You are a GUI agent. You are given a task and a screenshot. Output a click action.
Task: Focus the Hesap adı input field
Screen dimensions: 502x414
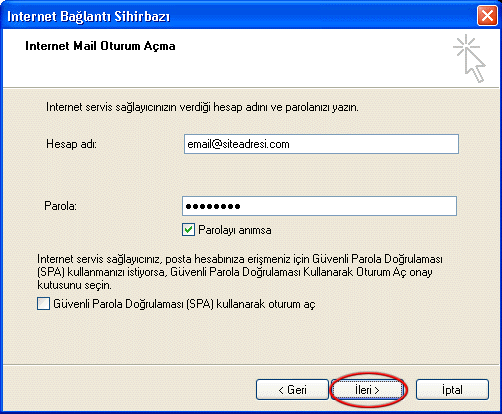(x=321, y=144)
